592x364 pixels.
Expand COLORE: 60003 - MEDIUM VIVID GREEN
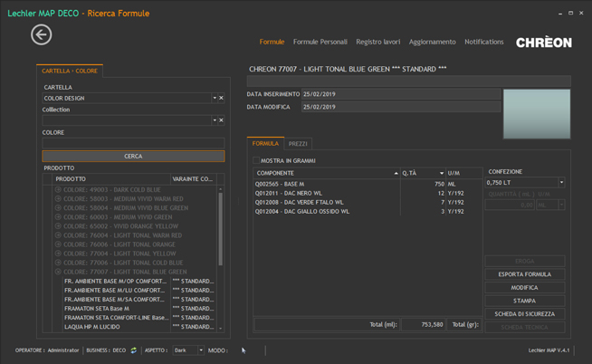tap(58, 216)
